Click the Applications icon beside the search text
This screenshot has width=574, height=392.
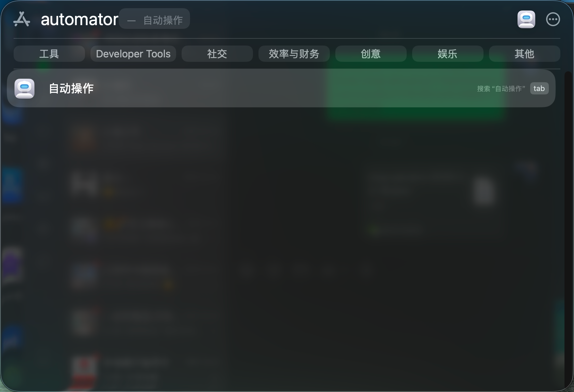click(x=22, y=19)
